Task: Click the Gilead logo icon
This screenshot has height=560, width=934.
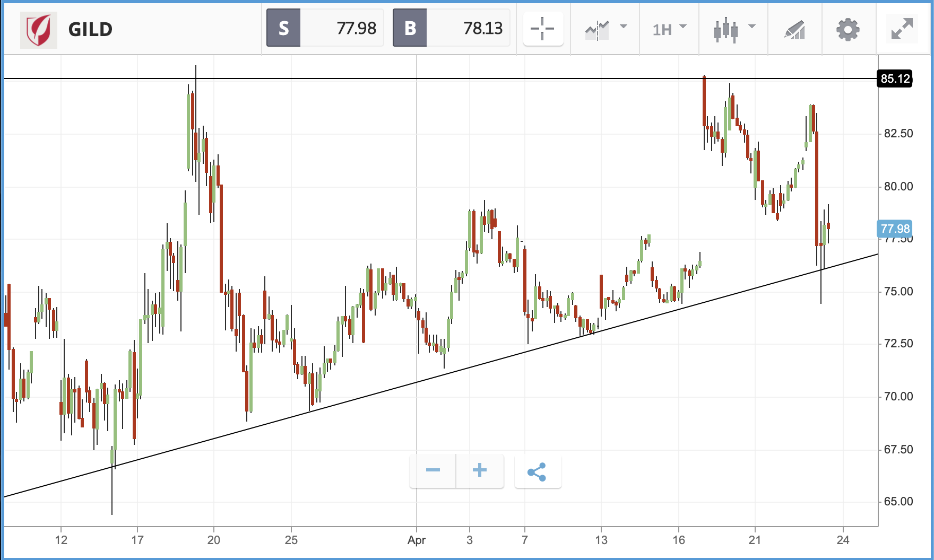Action: pos(39,29)
